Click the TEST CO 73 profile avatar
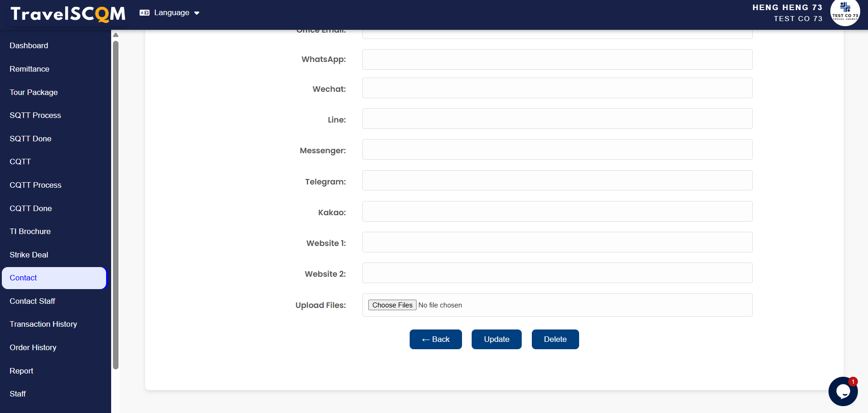The image size is (868, 413). tap(845, 13)
